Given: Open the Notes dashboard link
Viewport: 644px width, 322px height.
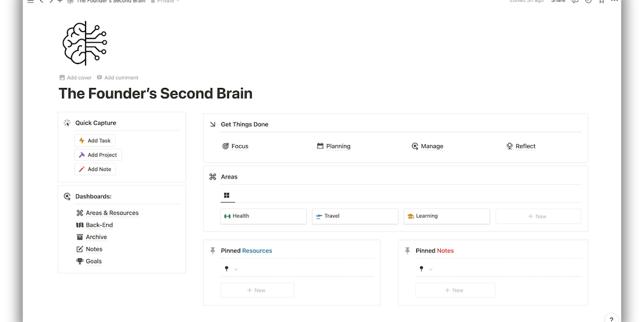Looking at the screenshot, I should (89, 249).
